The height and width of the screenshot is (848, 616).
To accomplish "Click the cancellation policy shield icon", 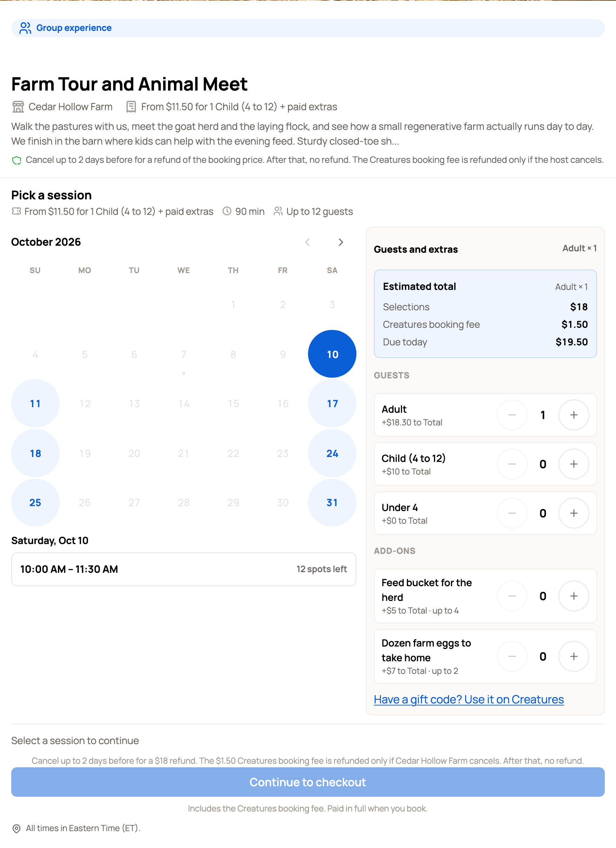I will click(16, 160).
